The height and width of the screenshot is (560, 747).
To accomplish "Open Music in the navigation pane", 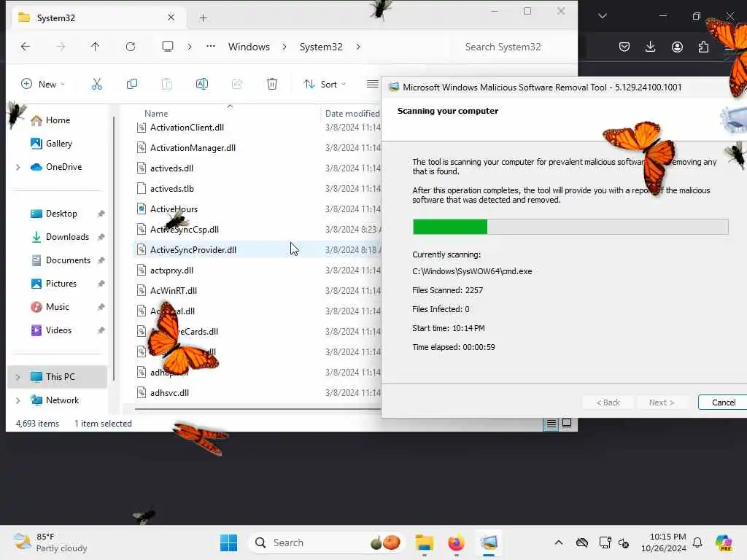I will (x=57, y=307).
